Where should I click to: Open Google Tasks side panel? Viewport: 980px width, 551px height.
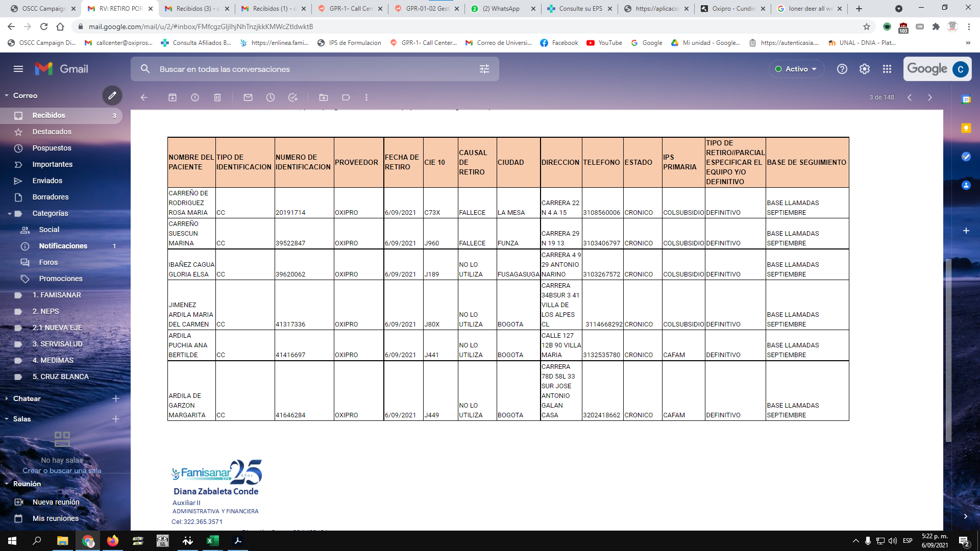[x=966, y=157]
